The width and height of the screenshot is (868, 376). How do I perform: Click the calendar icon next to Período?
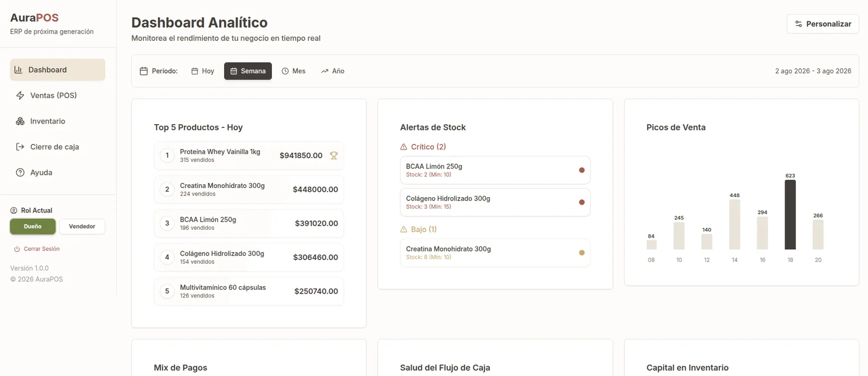point(144,71)
